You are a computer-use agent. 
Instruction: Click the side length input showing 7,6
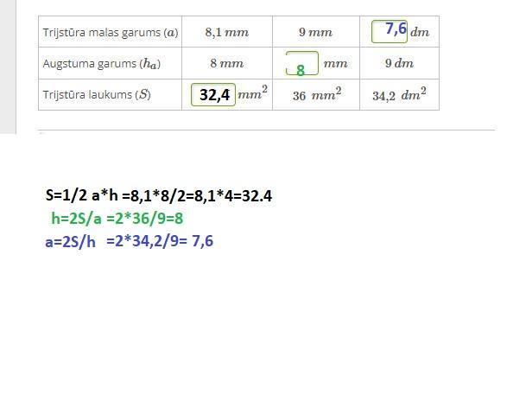pos(389,31)
